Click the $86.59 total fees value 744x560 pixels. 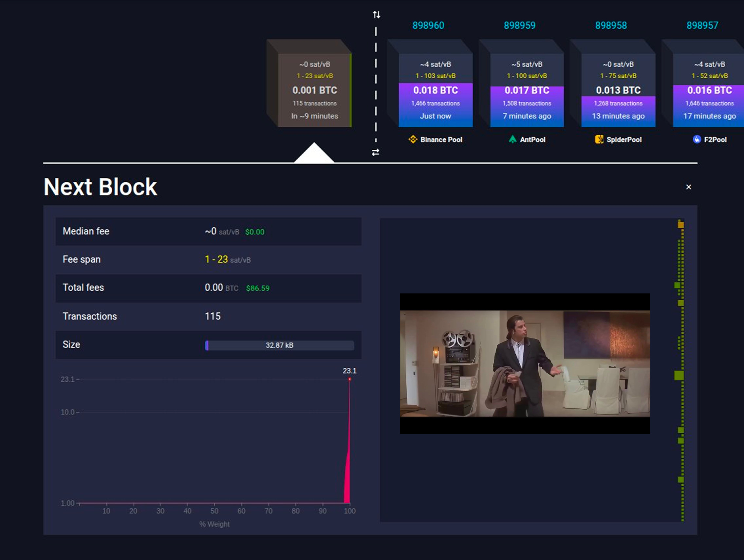tap(258, 288)
